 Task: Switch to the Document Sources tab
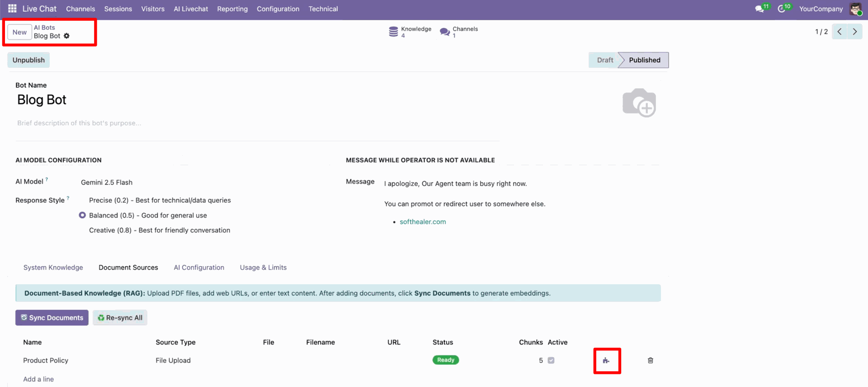click(x=128, y=268)
